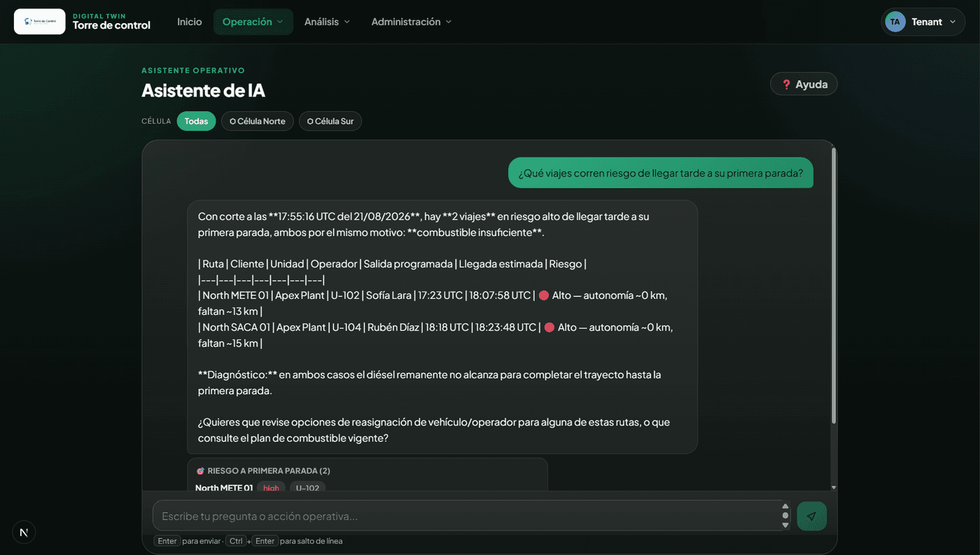Click '18:07:58 UTC' estimated arrival text
Image resolution: width=980 pixels, height=555 pixels.
pyautogui.click(x=500, y=295)
